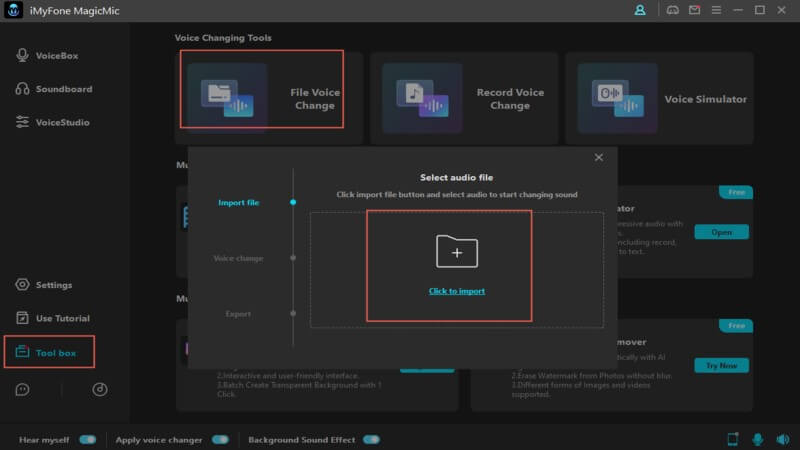The height and width of the screenshot is (450, 800).
Task: Open the user account profile icon
Action: [640, 10]
